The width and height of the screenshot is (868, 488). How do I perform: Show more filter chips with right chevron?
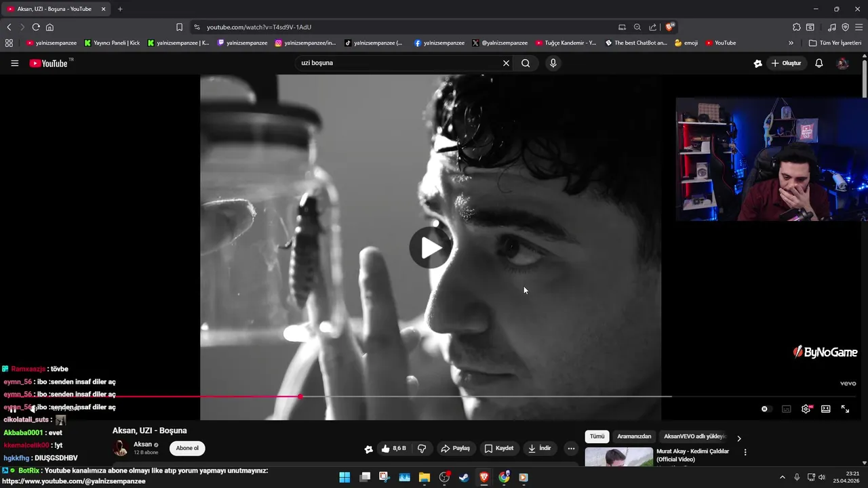[739, 438]
